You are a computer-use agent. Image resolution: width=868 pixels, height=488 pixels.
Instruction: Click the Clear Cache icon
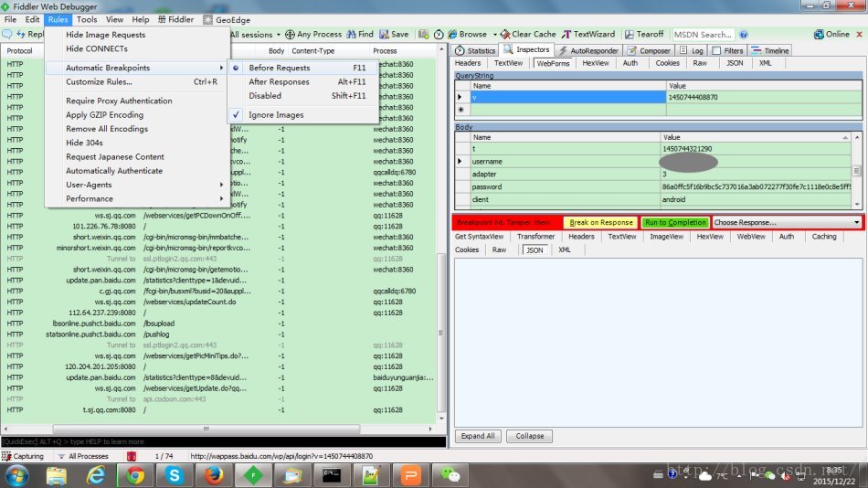505,35
